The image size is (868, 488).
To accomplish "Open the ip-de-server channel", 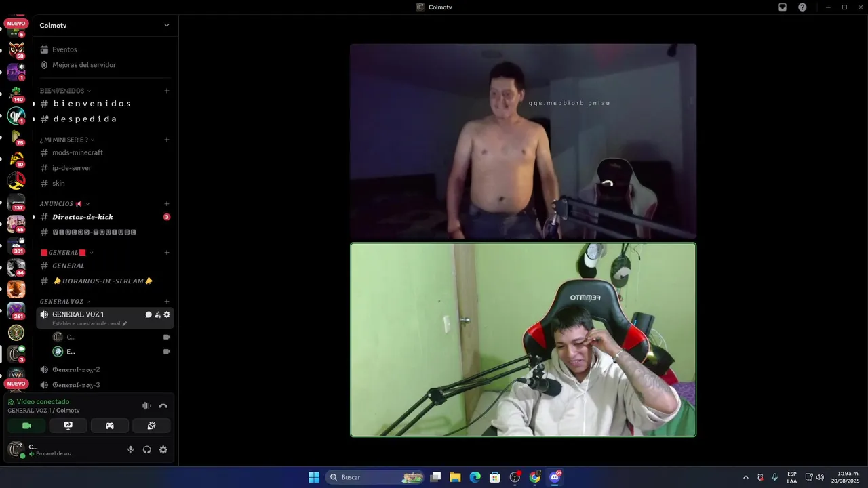I will [x=105, y=168].
